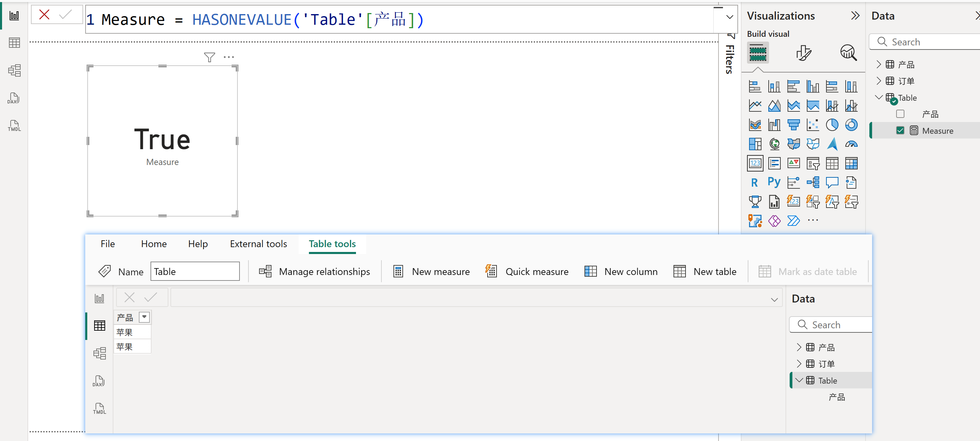
Task: Expand the formula bar with chevron
Action: (729, 17)
